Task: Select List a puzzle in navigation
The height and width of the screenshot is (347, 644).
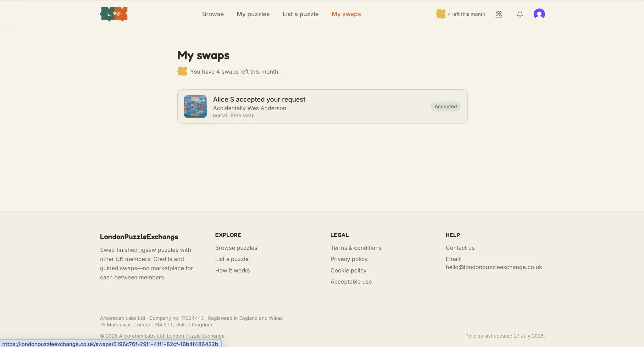Action: click(301, 14)
